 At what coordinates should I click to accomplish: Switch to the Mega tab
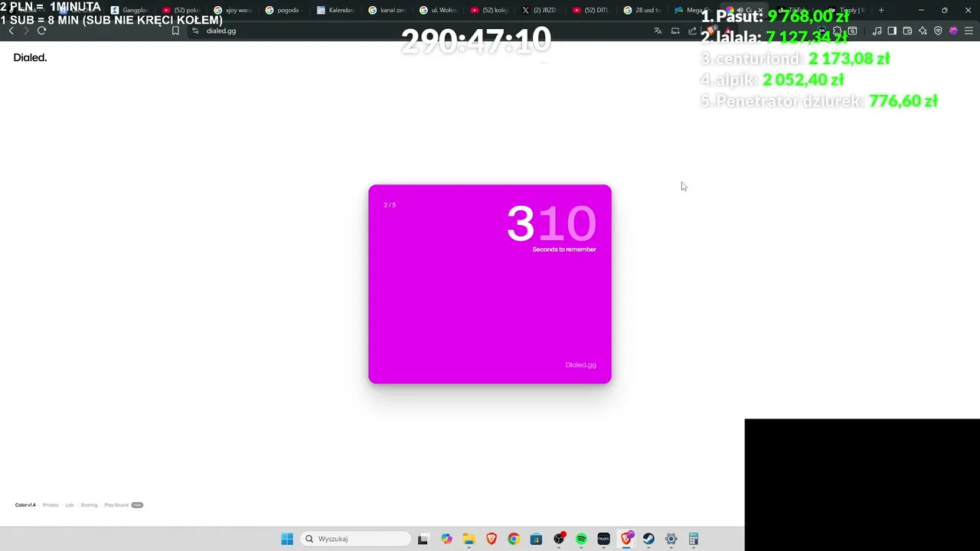[x=693, y=10]
